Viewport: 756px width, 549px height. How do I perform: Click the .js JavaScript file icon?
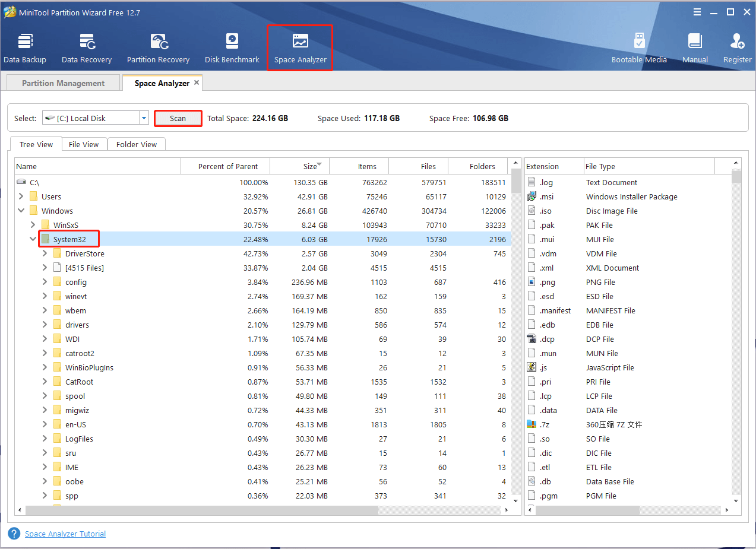pyautogui.click(x=532, y=367)
